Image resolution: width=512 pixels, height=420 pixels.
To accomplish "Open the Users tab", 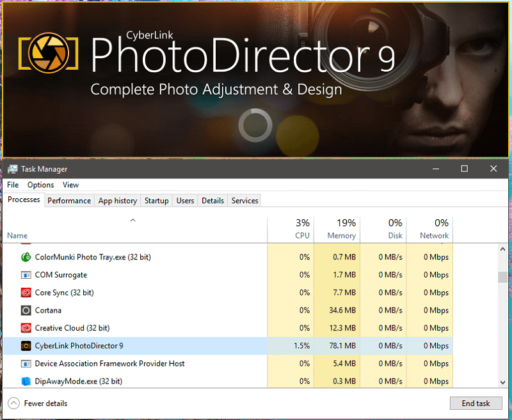I will [x=185, y=201].
